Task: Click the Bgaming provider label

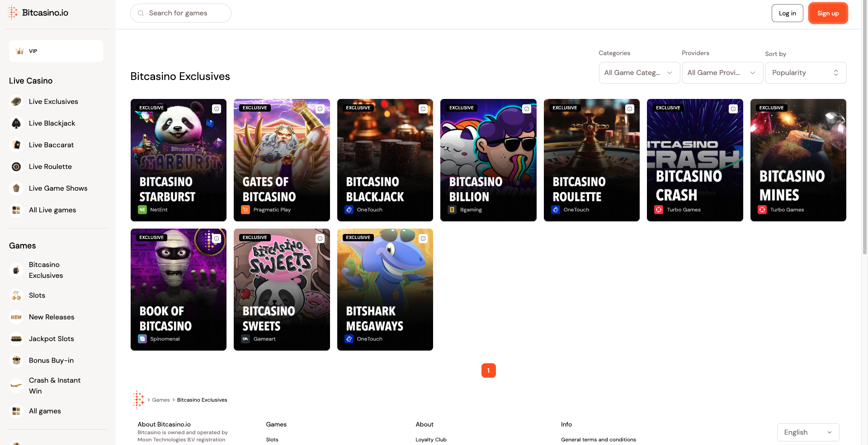Action: coord(471,210)
